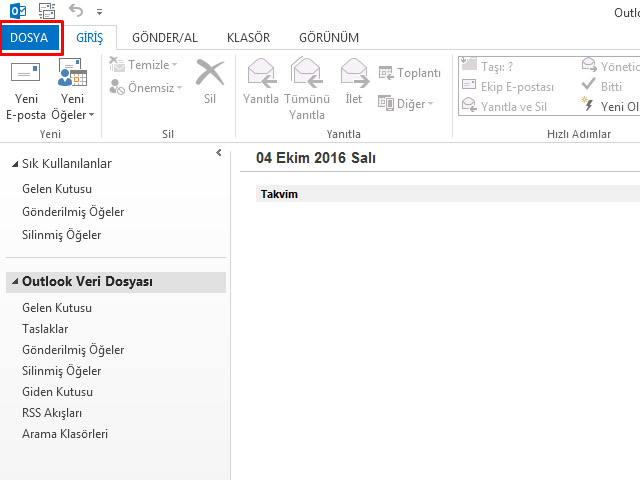
Task: Open the DOSYA tab
Action: click(x=29, y=37)
